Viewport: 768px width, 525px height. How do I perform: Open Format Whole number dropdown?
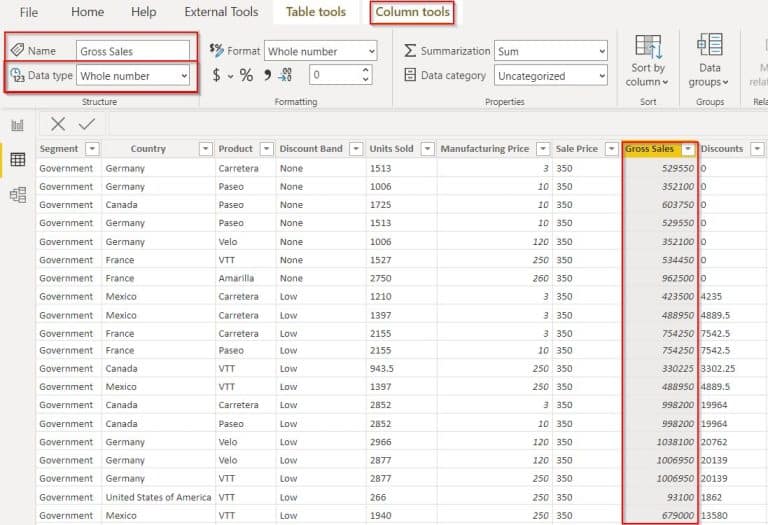coord(320,51)
